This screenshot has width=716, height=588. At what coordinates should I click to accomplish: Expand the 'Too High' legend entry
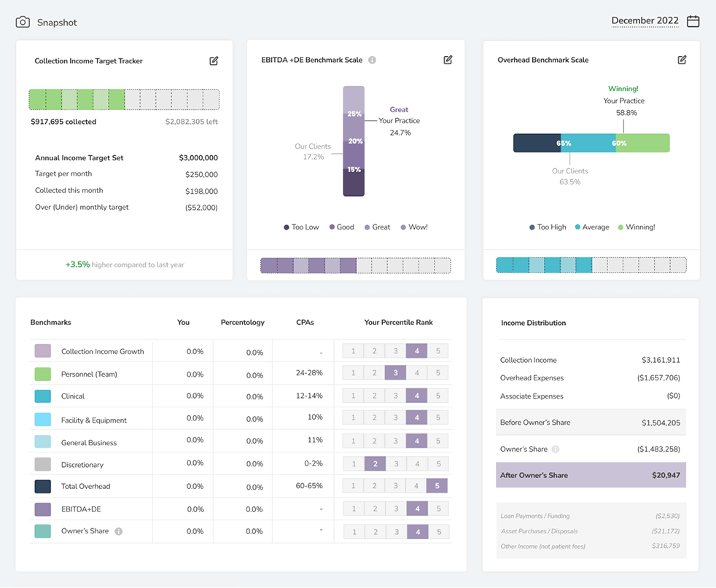coord(547,227)
